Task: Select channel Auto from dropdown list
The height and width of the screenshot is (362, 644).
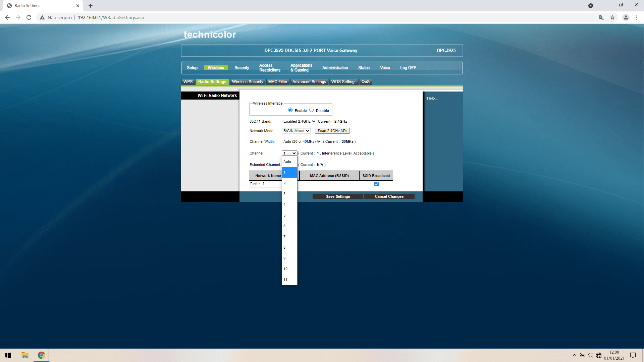Action: 287,161
